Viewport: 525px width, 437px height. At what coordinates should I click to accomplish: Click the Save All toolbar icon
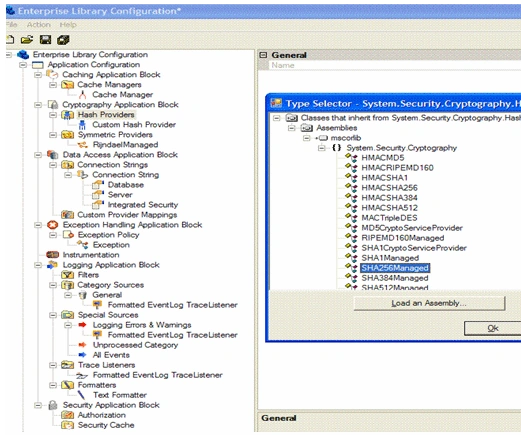[x=63, y=40]
